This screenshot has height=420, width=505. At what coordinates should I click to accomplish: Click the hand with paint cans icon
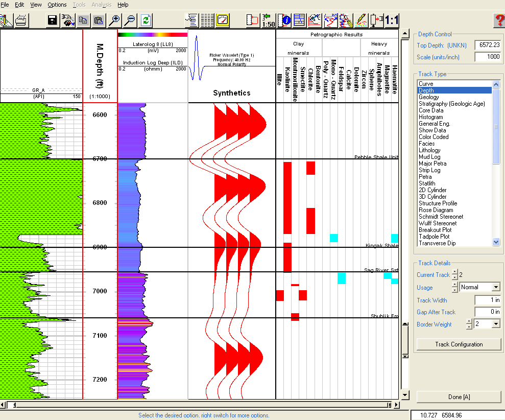[67, 20]
